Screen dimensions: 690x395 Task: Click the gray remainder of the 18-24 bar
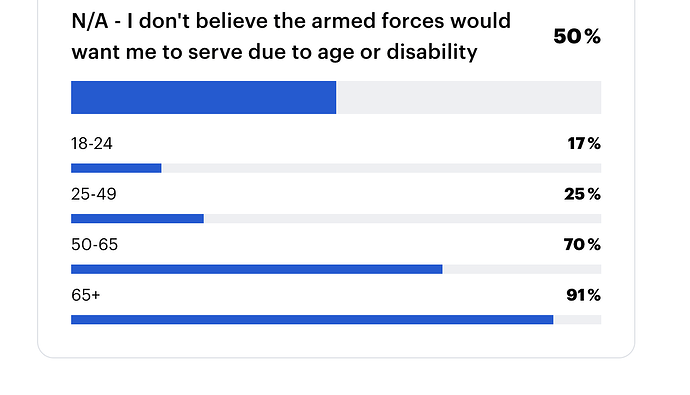[x=381, y=168]
